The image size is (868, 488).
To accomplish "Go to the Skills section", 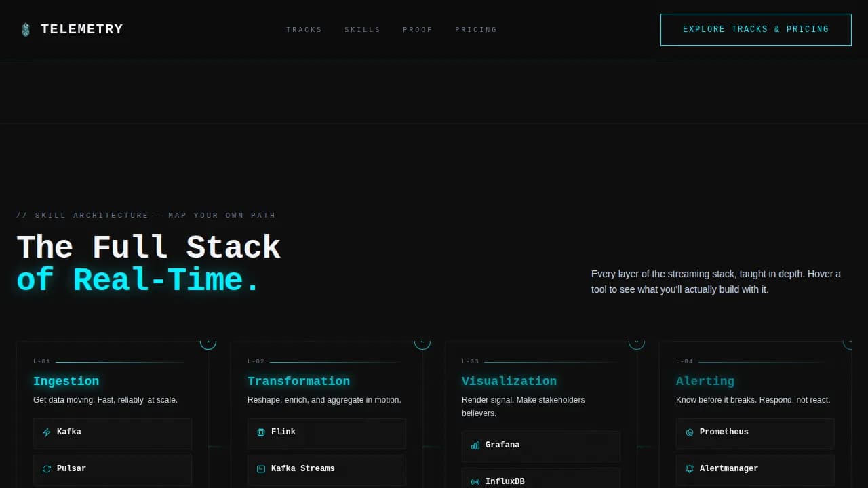I will tap(363, 30).
